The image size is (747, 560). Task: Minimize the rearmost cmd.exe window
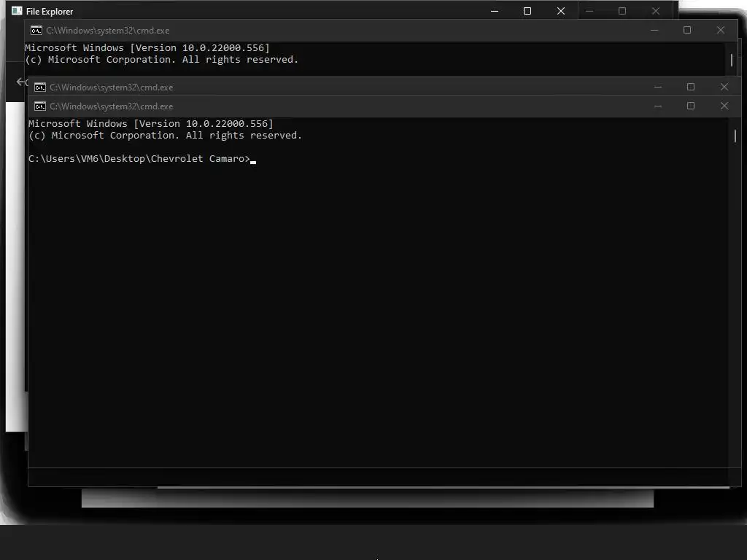pos(654,31)
